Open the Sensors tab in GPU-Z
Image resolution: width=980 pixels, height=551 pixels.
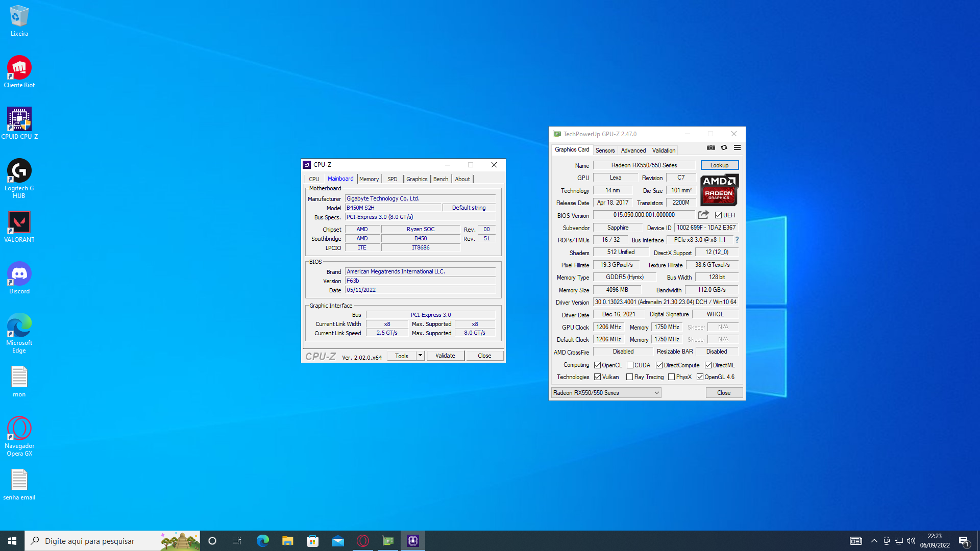click(x=605, y=151)
